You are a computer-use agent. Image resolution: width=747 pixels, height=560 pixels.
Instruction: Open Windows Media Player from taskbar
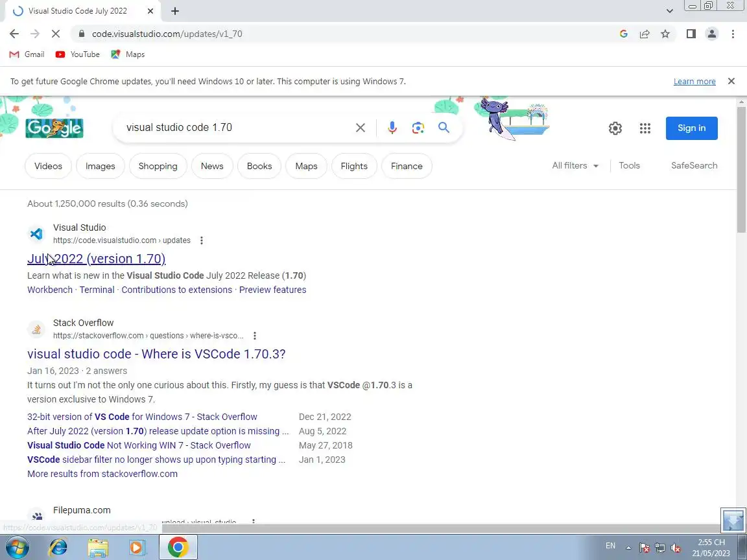point(137,547)
